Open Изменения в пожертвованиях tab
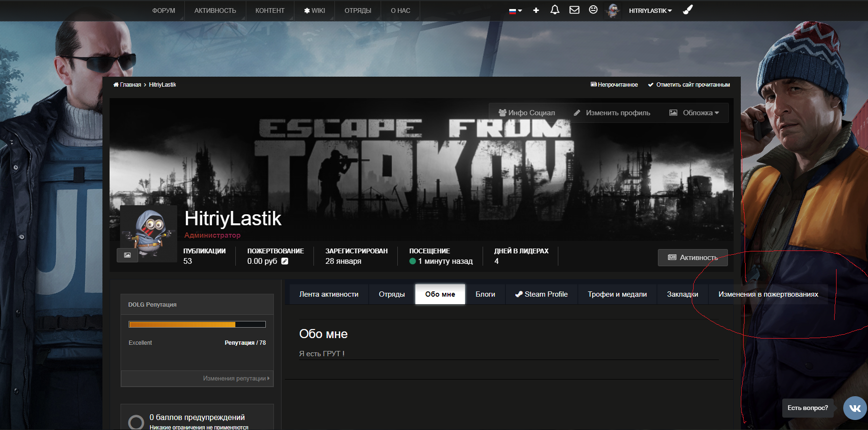Image resolution: width=868 pixels, height=430 pixels. pos(768,294)
